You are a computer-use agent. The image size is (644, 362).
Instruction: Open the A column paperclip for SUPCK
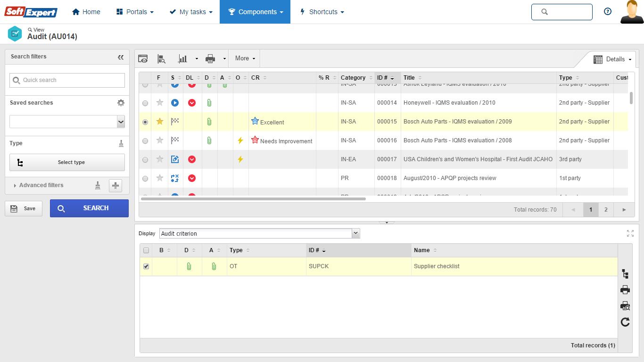[x=214, y=266]
